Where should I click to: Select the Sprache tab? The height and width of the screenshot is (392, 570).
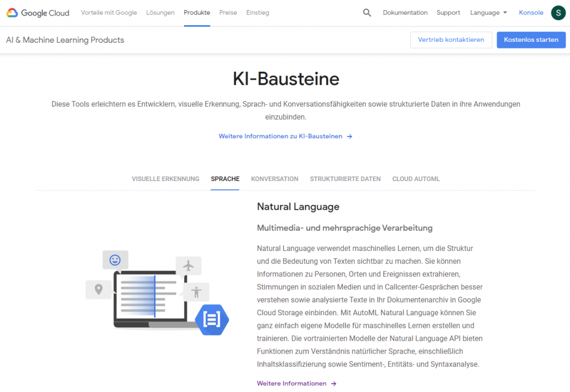pyautogui.click(x=225, y=179)
